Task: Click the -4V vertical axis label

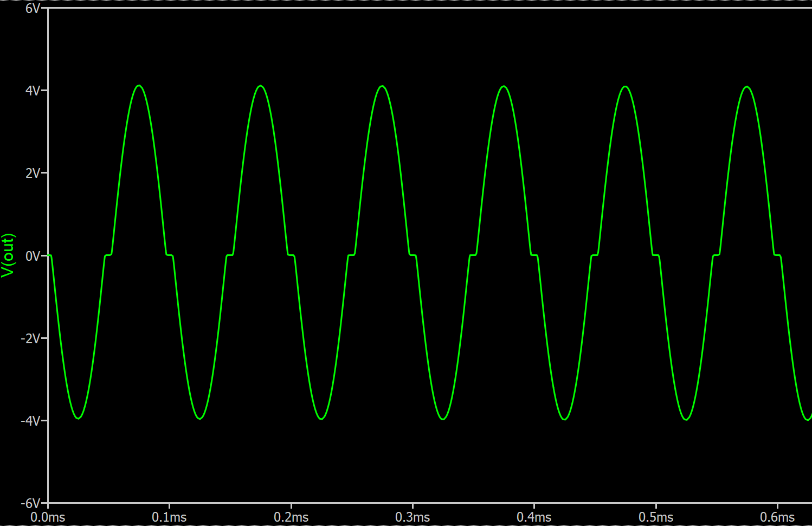Action: coord(31,421)
